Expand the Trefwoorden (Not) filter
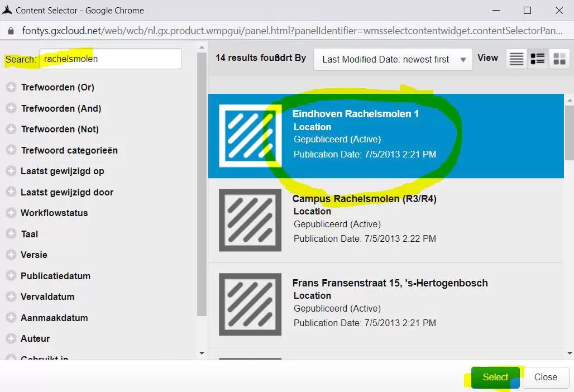574x392 pixels. (x=11, y=129)
